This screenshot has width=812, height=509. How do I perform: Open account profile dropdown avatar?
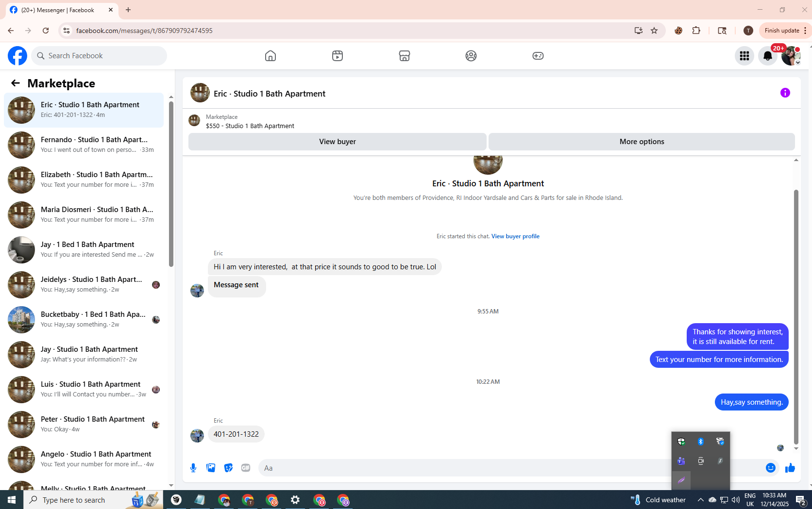point(791,56)
